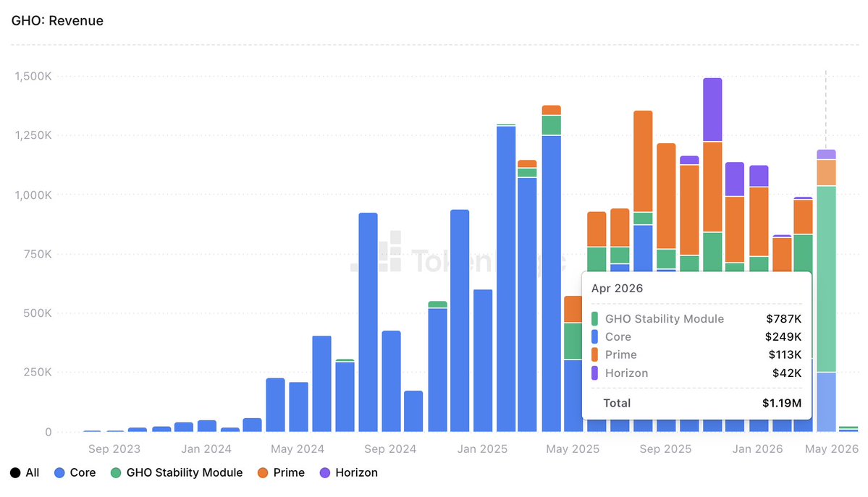Click the May 2024 x-axis label
The width and height of the screenshot is (868, 497).
[298, 449]
